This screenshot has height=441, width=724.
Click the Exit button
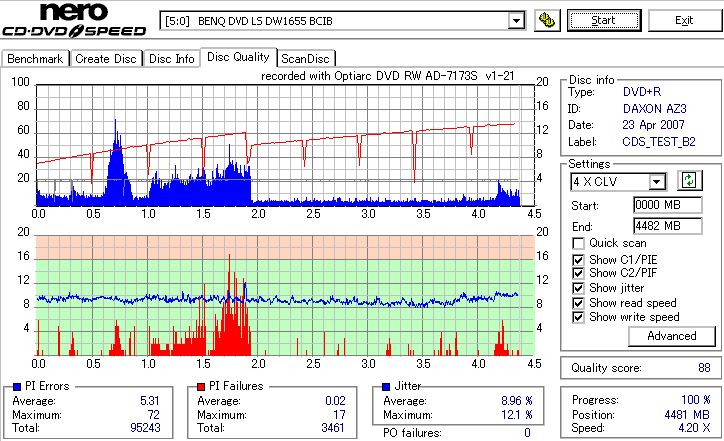tap(684, 21)
